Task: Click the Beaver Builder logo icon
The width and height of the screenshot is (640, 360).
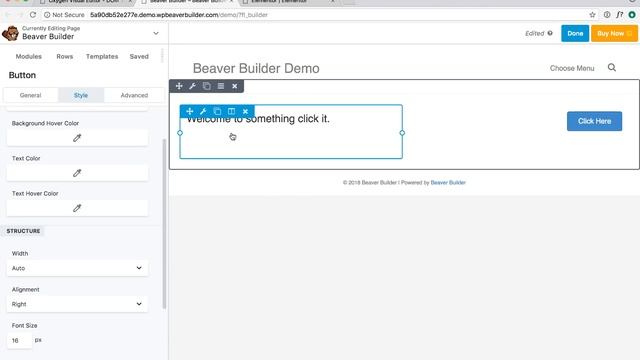Action: click(10, 33)
